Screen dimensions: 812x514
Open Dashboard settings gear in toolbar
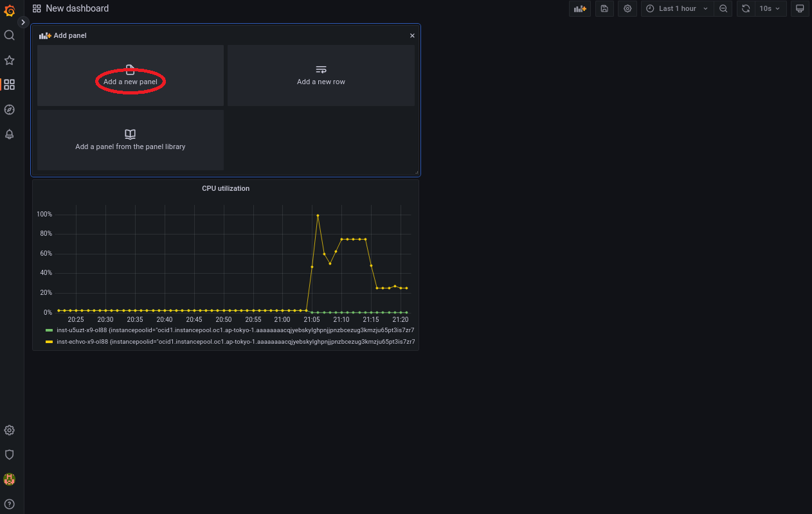pos(627,9)
